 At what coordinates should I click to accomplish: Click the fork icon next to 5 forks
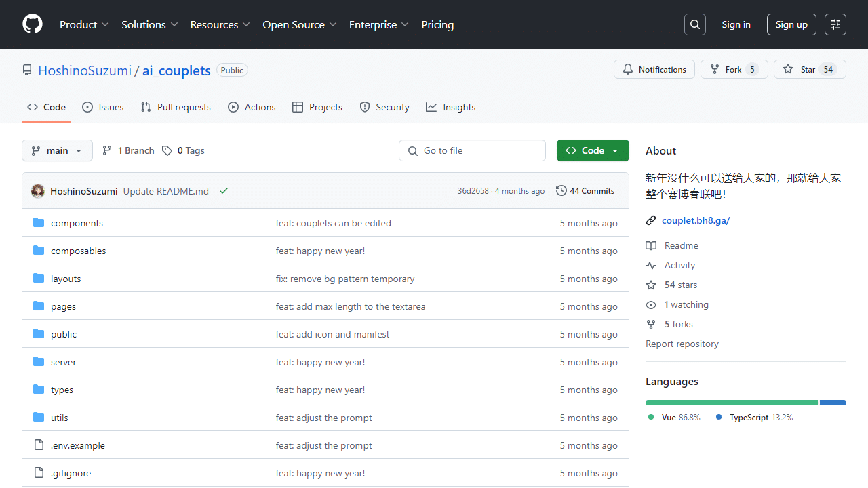[x=651, y=324]
